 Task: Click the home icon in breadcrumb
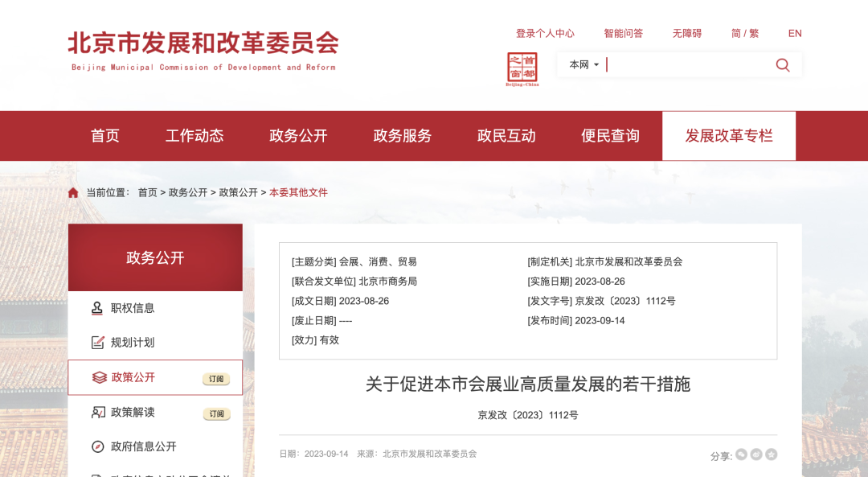tap(73, 193)
